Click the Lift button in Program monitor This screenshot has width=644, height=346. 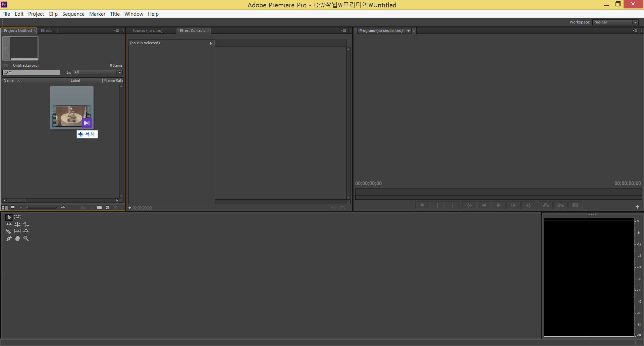click(546, 206)
